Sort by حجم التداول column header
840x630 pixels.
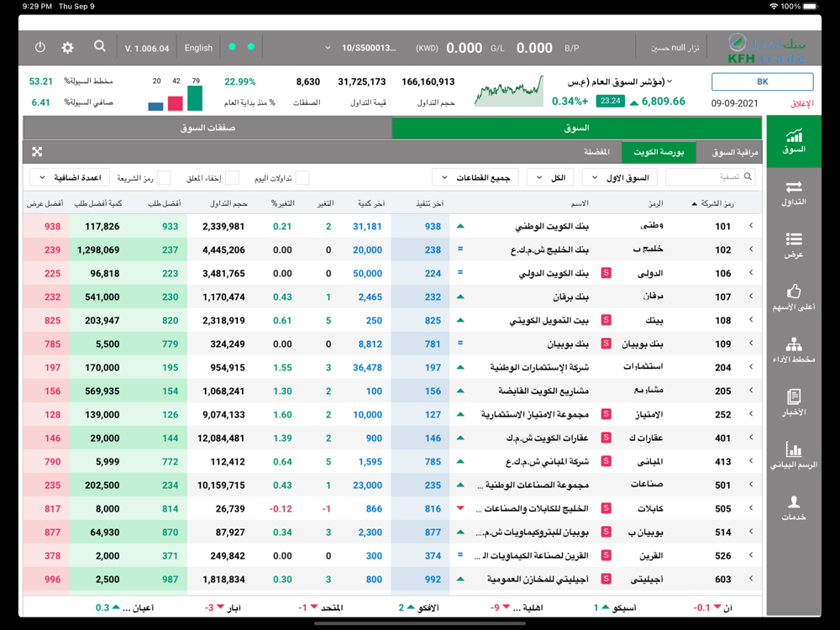click(228, 203)
